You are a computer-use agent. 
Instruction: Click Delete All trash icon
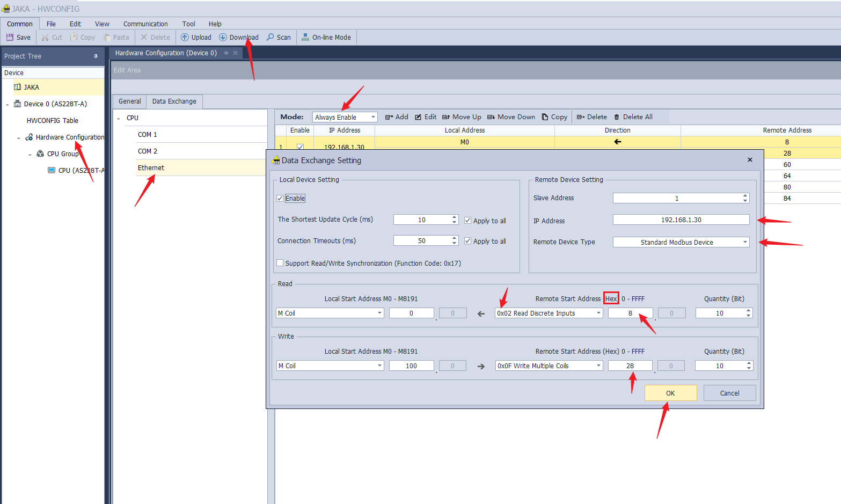[617, 117]
